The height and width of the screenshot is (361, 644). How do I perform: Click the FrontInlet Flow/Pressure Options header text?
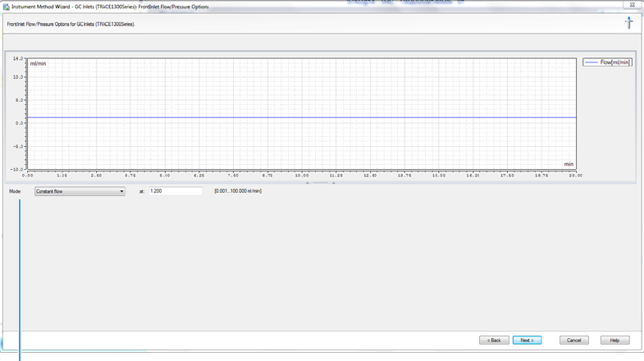[x=71, y=25]
